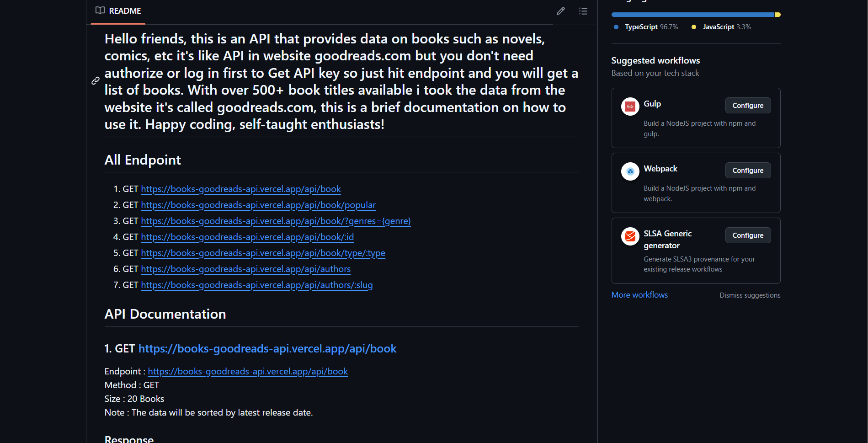Click the TypeScript 96.7% language entry
This screenshot has width=868, height=443.
tap(646, 27)
